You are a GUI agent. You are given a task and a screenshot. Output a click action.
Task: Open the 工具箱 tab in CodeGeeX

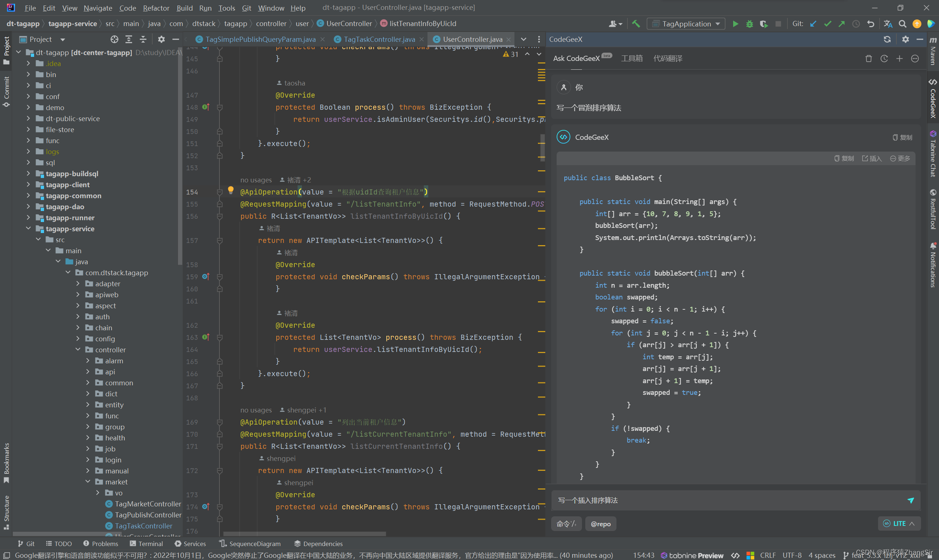point(632,58)
